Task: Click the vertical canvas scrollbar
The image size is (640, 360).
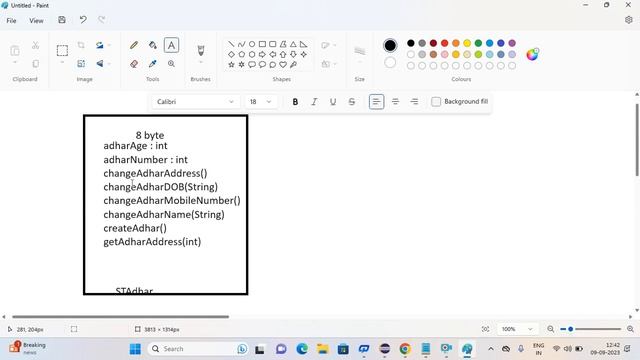Action: [x=637, y=140]
